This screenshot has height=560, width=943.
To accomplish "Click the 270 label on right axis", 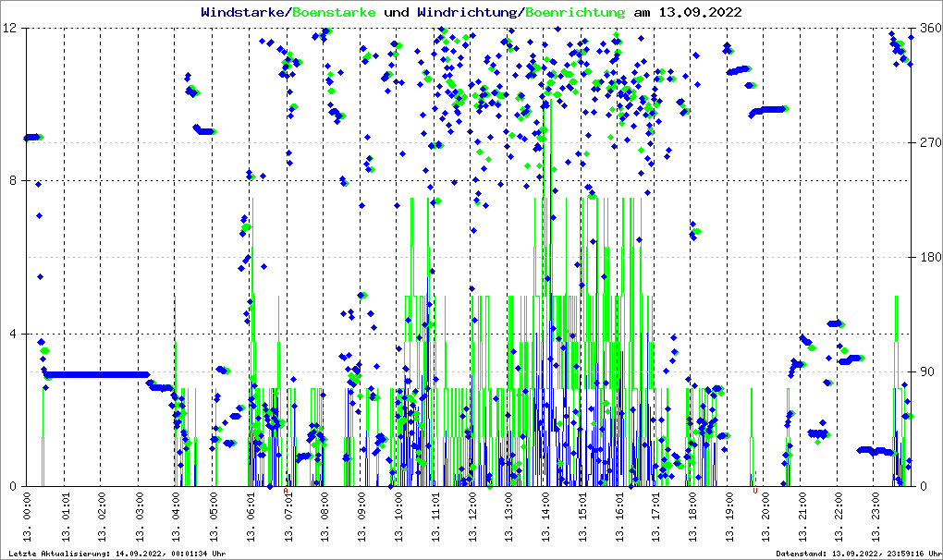I will coord(929,143).
